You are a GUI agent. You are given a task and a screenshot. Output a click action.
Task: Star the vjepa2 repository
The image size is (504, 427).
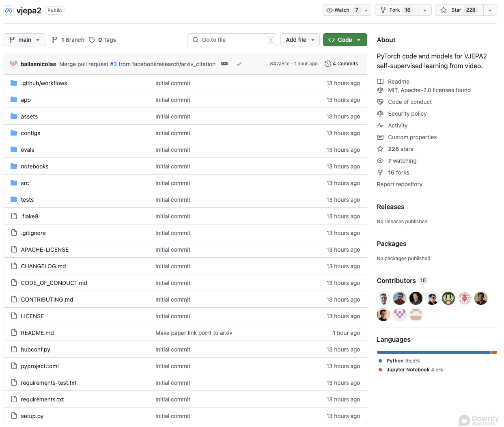[x=459, y=10]
